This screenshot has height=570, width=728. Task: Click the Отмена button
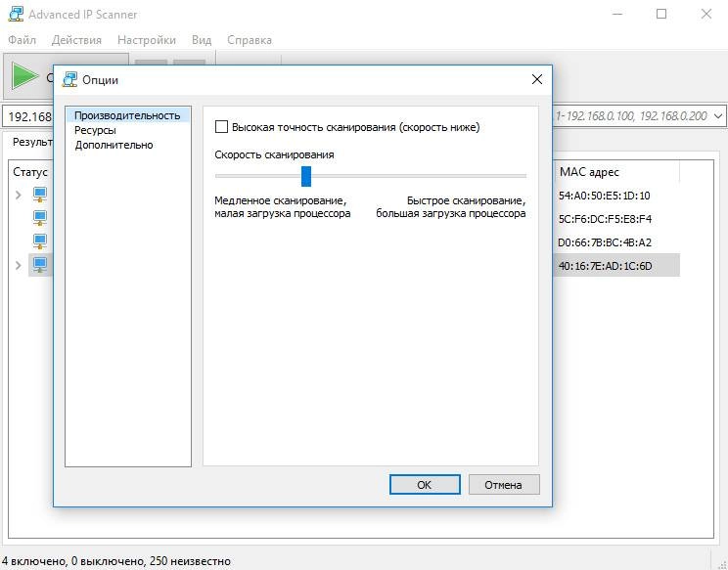[504, 485]
